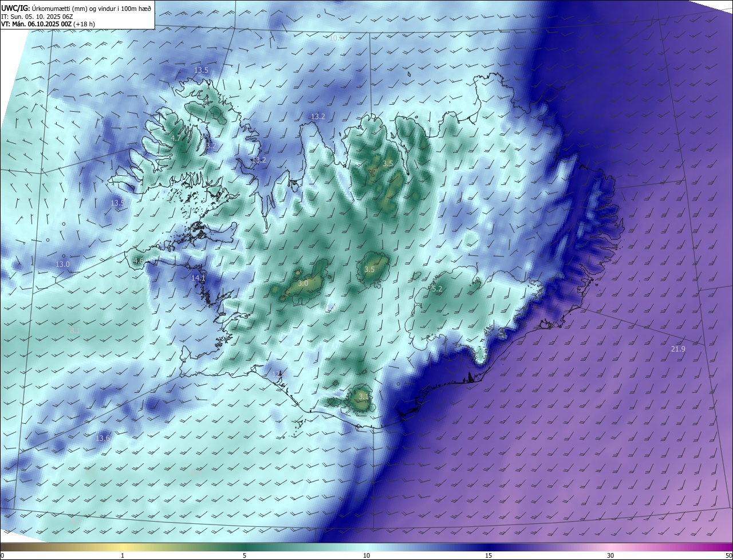
Task: Click the color scale tick labeled 1
Action: click(123, 555)
